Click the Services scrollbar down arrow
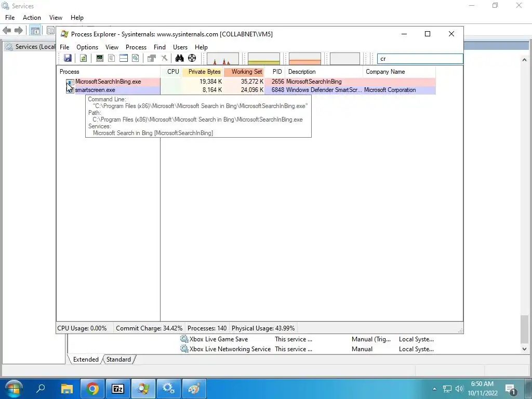 tap(525, 349)
